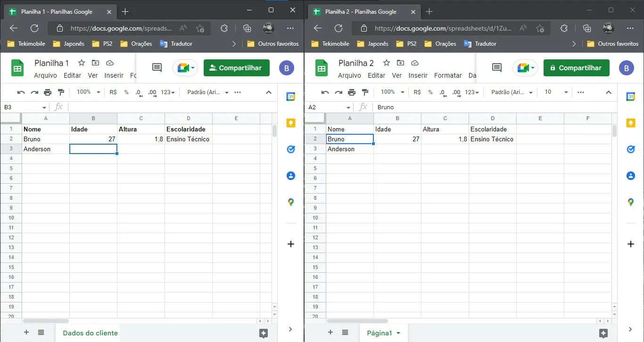This screenshot has width=644, height=342.
Task: Select paint format tool in Planilha 1
Action: [x=60, y=92]
